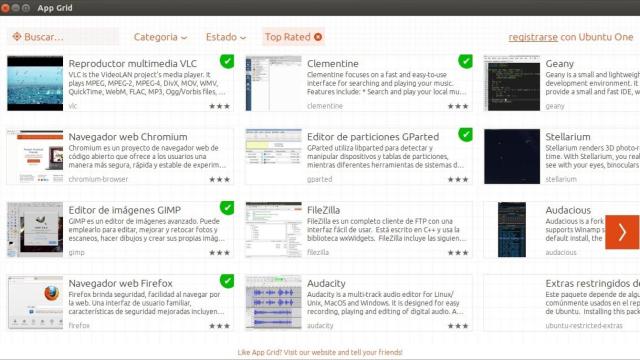The image size is (640, 360).
Task: Open the Chromium screenshot thumbnail
Action: (x=35, y=156)
